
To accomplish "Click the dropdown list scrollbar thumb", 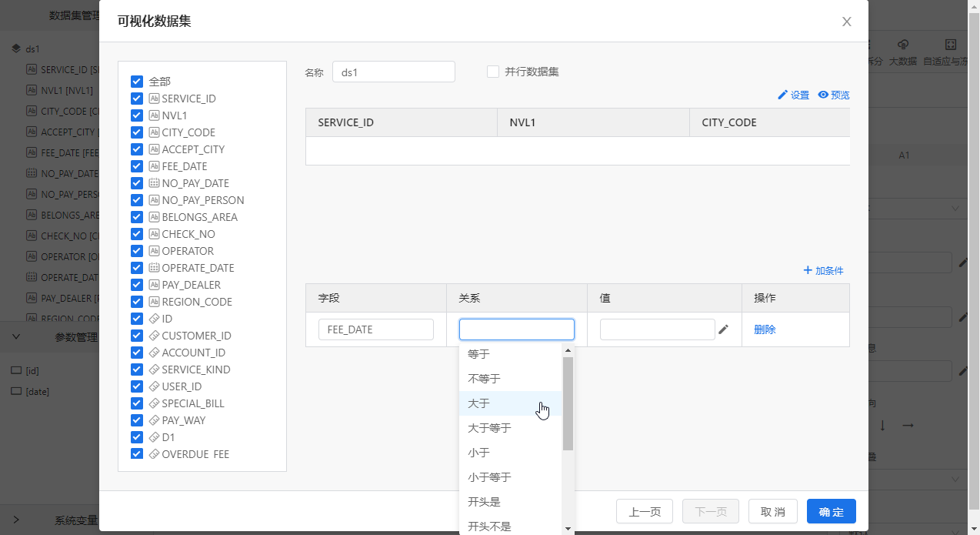I will pos(568,403).
